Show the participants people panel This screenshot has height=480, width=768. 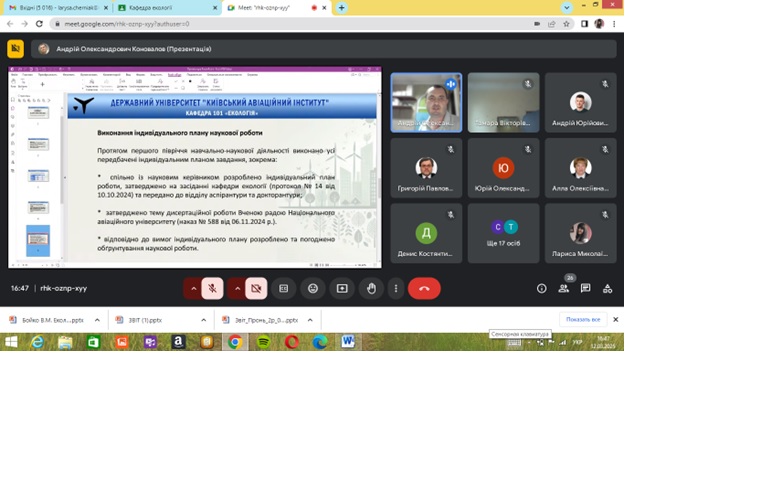[564, 288]
